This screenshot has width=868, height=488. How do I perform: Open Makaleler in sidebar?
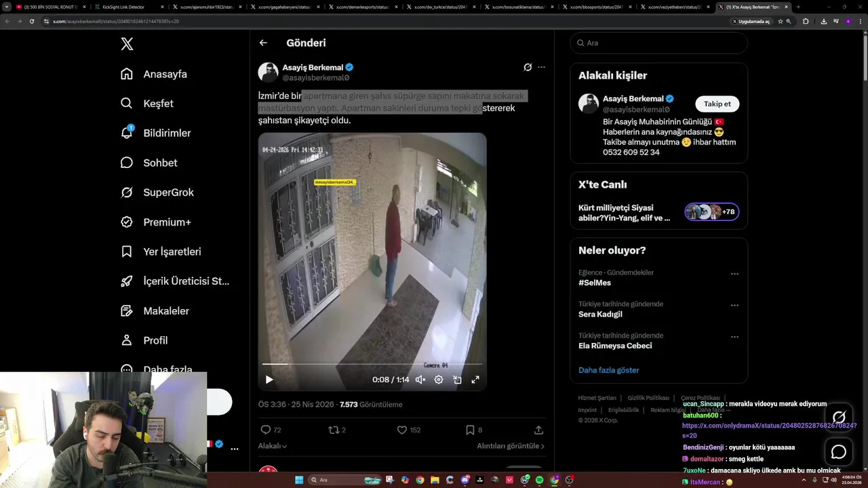click(x=155, y=310)
